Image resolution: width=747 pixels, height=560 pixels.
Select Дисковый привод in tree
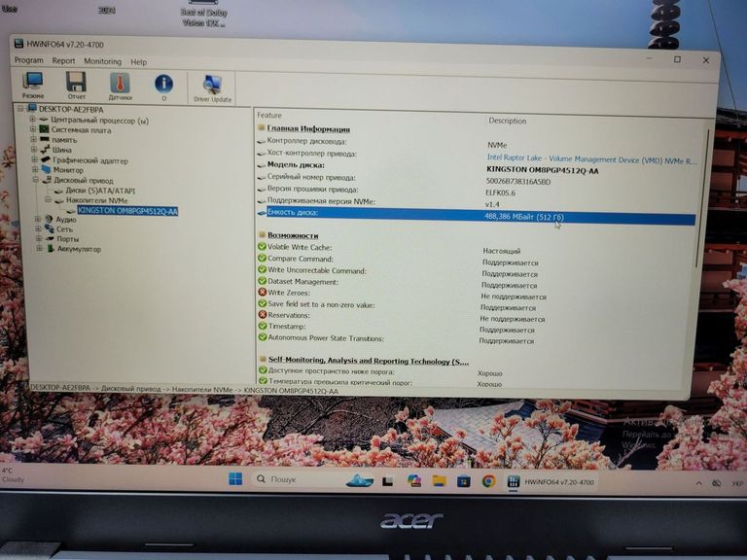pos(84,181)
